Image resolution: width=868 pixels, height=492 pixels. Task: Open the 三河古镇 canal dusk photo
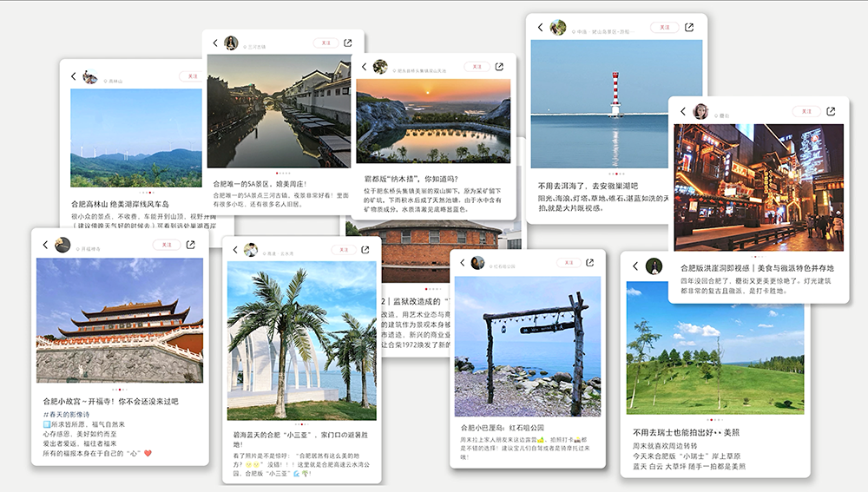coord(279,111)
